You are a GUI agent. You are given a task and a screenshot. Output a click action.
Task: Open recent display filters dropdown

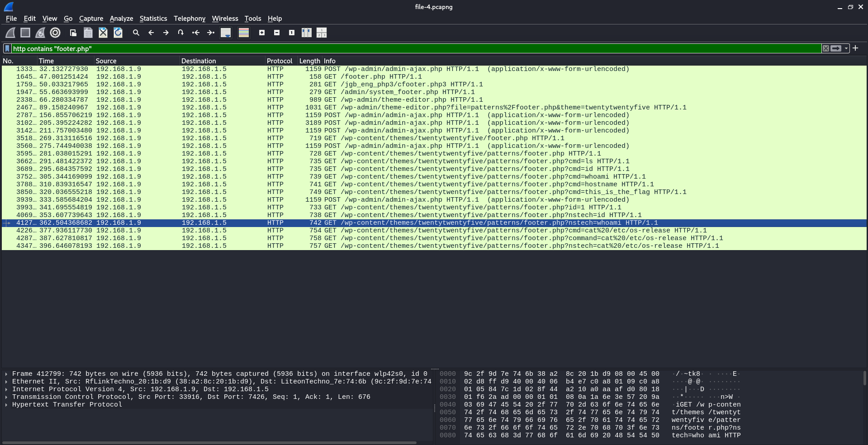point(846,48)
